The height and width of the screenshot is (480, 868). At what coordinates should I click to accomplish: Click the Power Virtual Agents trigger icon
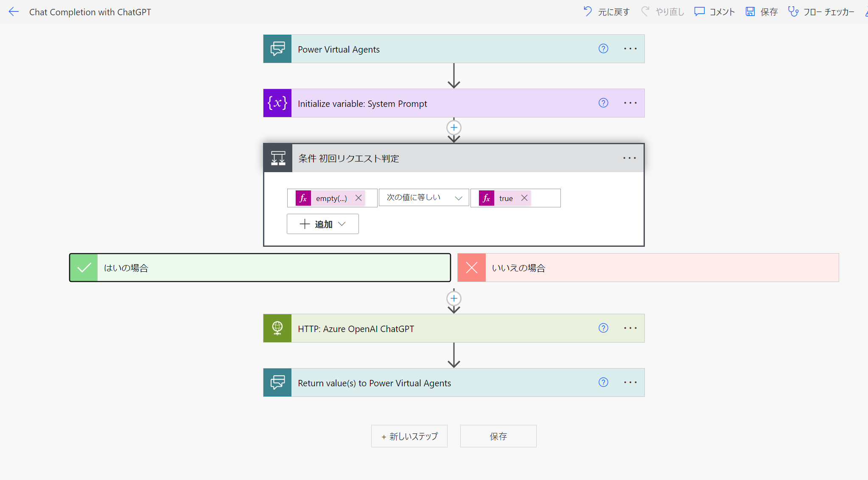pyautogui.click(x=277, y=49)
